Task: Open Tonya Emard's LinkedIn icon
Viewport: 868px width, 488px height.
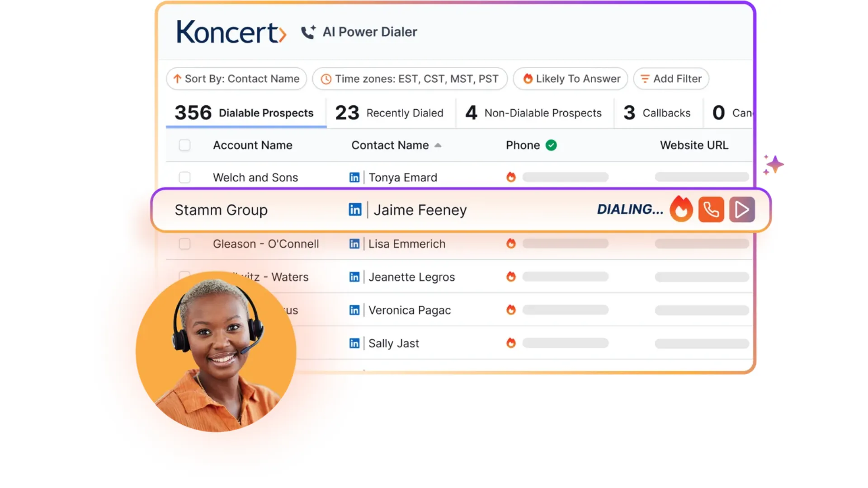Action: tap(354, 178)
